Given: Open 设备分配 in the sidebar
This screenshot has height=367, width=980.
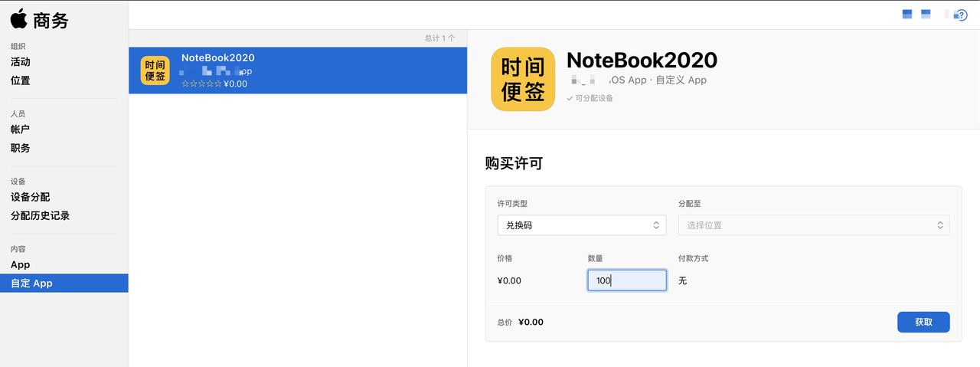Looking at the screenshot, I should click(x=31, y=197).
